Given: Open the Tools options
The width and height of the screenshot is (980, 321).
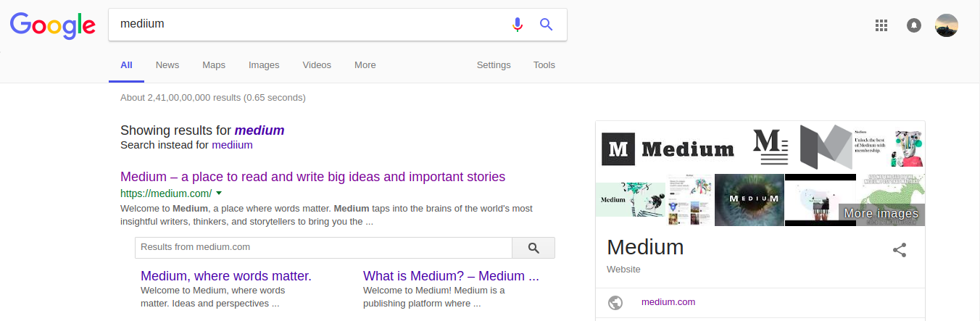Looking at the screenshot, I should [x=544, y=65].
